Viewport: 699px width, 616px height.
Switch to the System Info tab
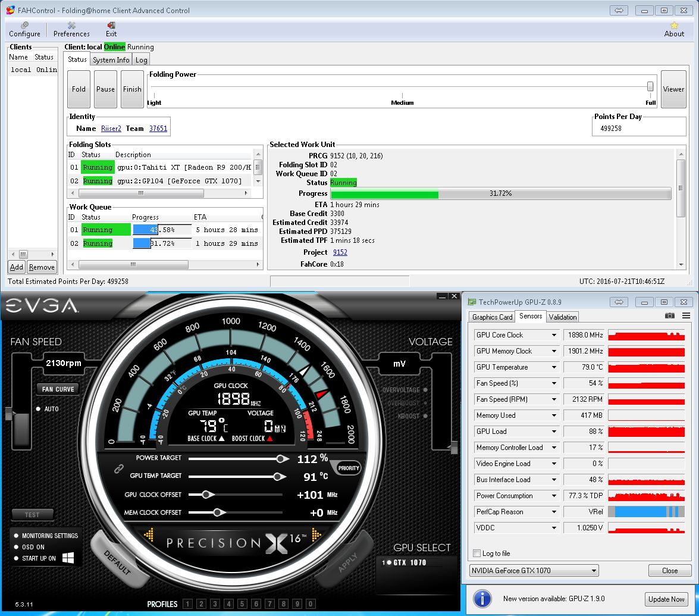coord(111,60)
